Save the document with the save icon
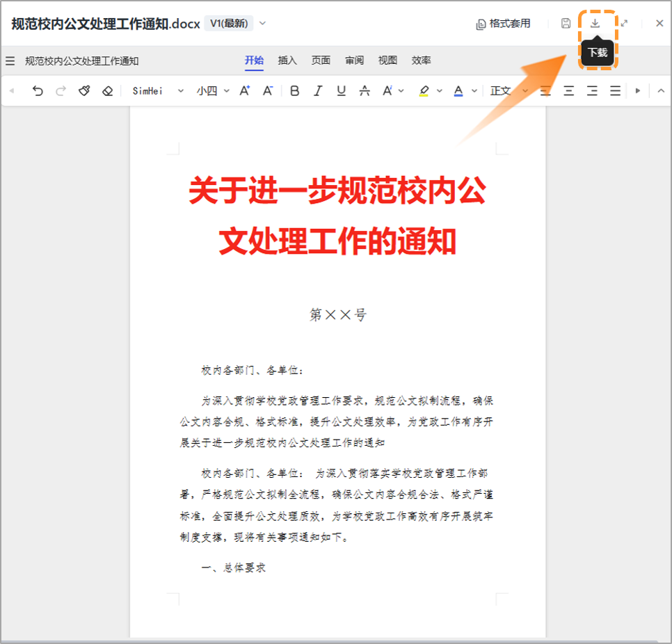 tap(565, 23)
